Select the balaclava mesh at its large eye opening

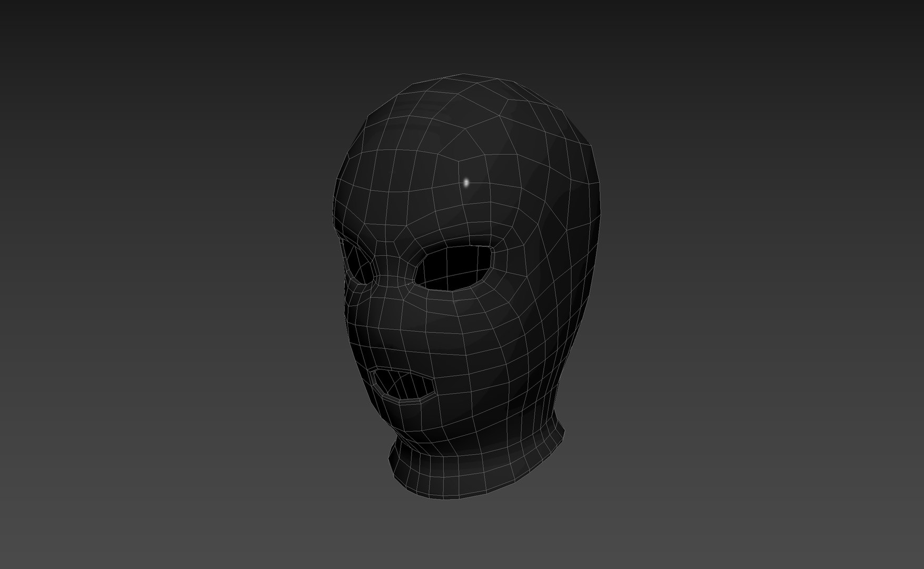click(454, 268)
